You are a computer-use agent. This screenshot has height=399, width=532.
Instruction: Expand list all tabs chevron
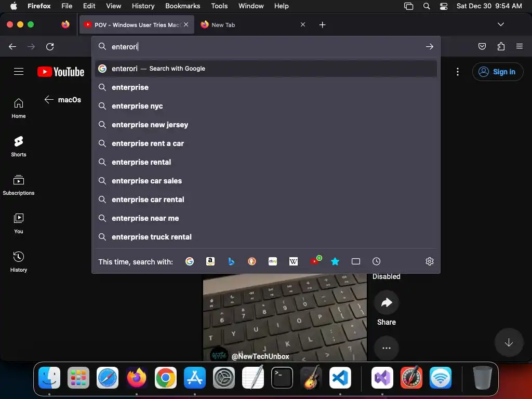[500, 24]
